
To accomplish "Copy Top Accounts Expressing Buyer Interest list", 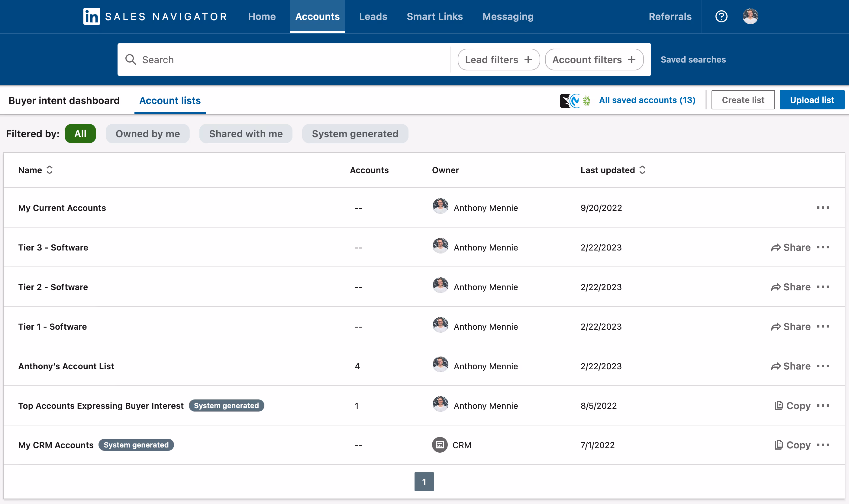I will point(793,405).
